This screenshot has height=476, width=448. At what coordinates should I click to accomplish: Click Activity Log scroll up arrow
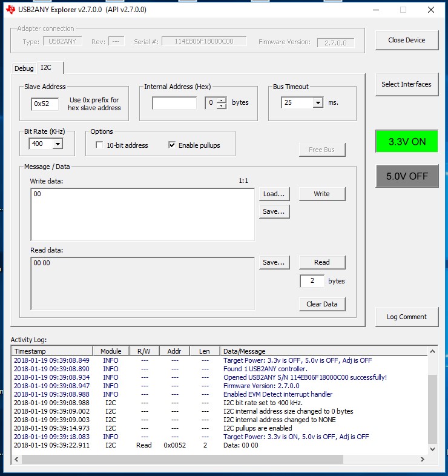432,351
